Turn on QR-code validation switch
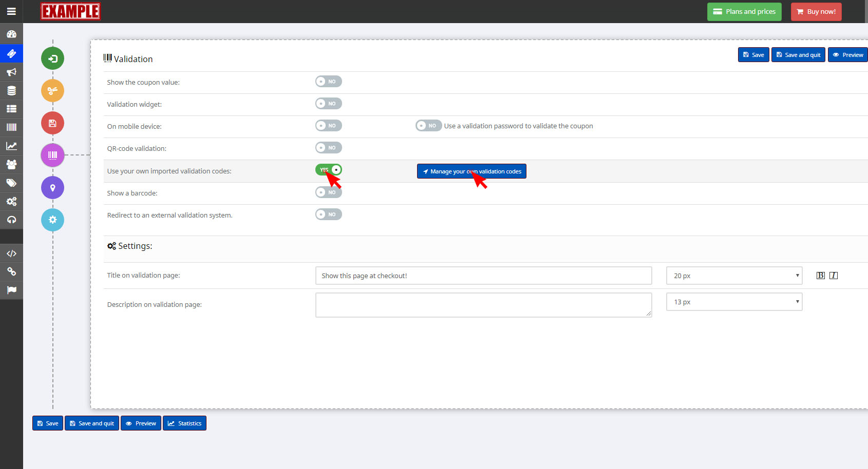Viewport: 868px width, 469px height. (329, 148)
